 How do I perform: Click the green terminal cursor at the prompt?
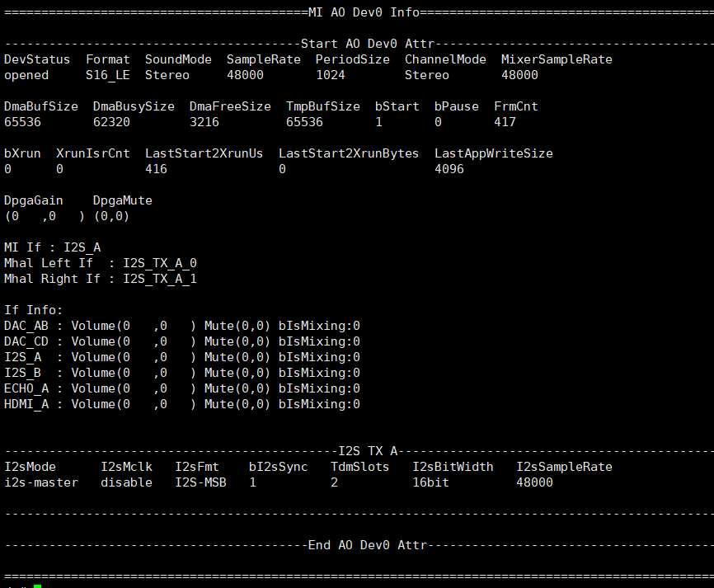[x=38, y=586]
